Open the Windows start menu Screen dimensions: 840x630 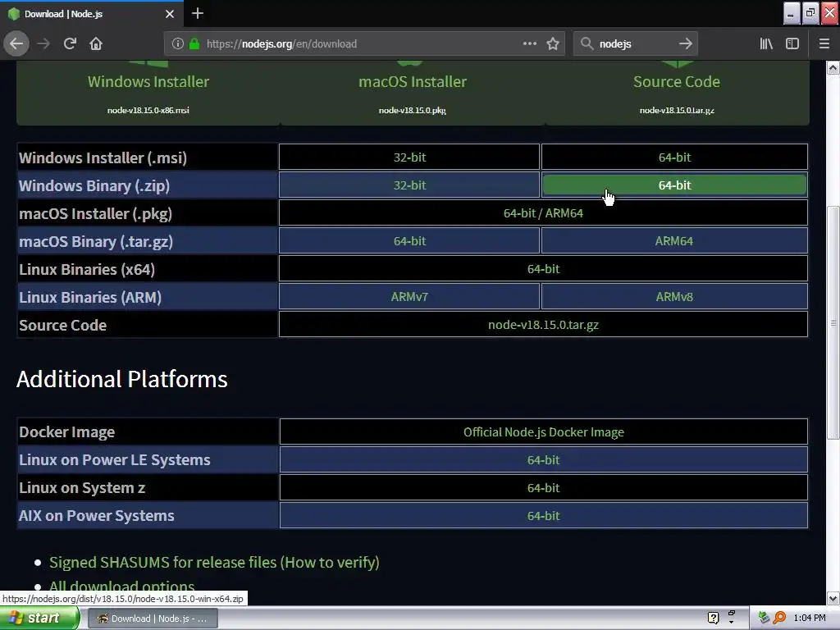coord(39,619)
